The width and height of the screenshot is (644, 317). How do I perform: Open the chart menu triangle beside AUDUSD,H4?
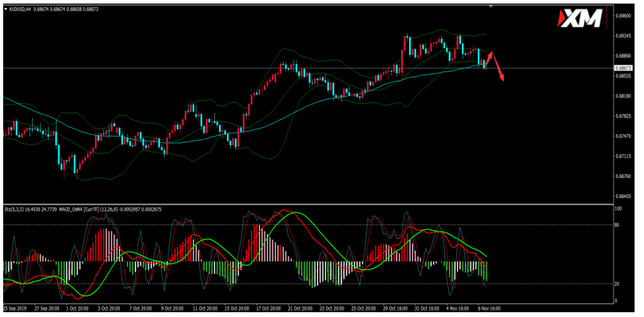[x=6, y=9]
